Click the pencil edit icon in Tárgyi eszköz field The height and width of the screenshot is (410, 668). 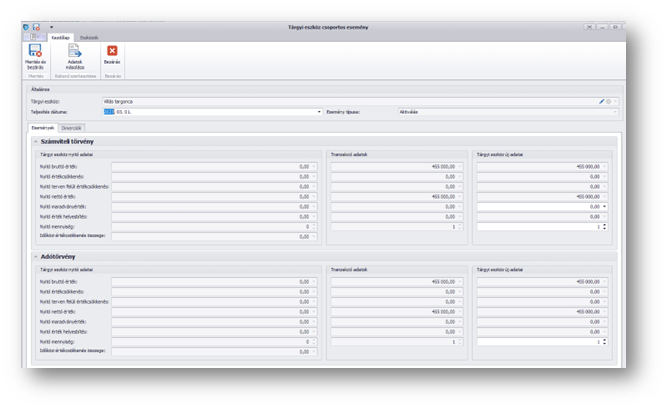pos(601,101)
